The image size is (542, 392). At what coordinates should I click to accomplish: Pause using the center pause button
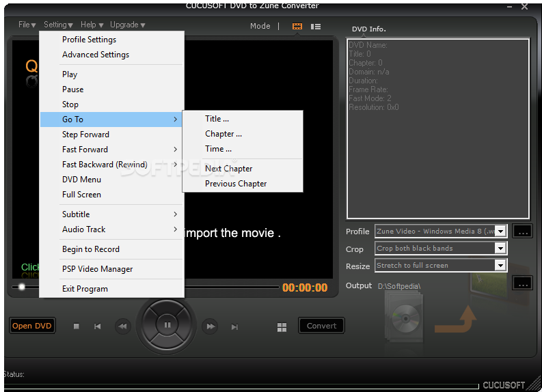[x=167, y=325]
